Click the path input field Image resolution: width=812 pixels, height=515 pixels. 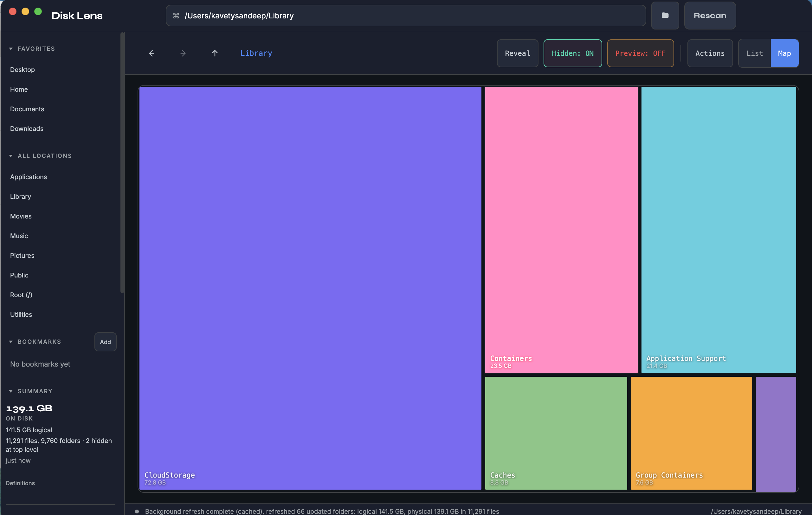click(x=405, y=16)
